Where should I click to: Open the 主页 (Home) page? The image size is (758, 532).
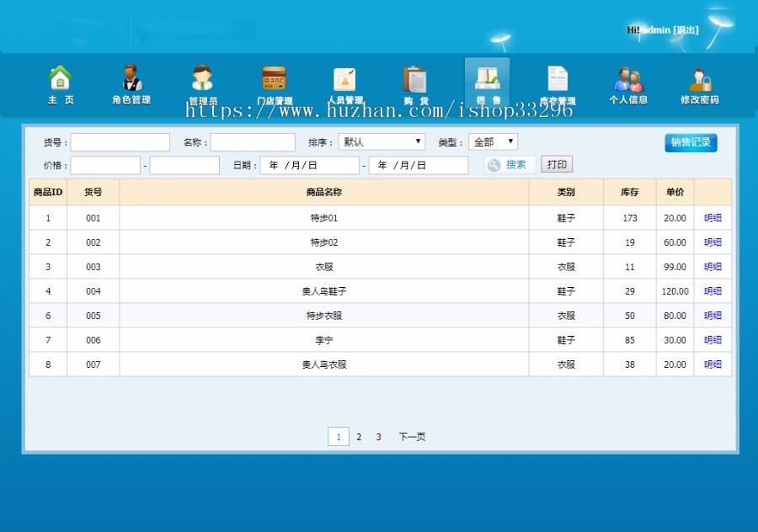coord(60,82)
